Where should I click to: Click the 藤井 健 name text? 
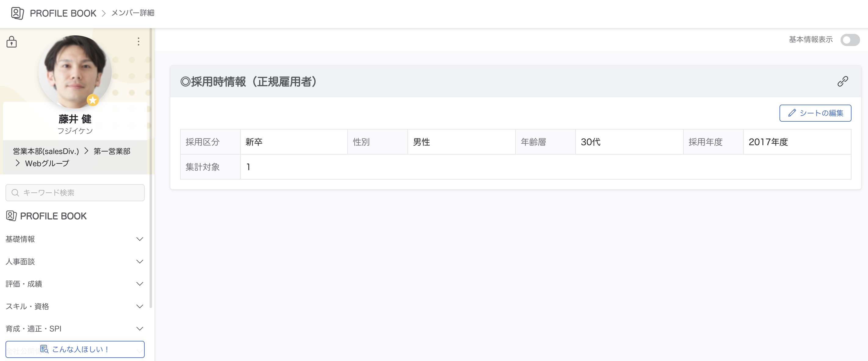tap(75, 119)
